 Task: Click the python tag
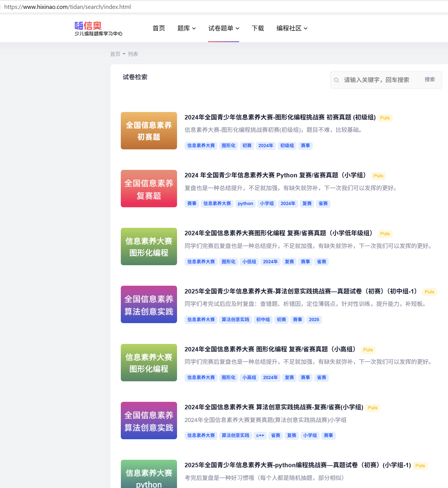click(x=245, y=204)
